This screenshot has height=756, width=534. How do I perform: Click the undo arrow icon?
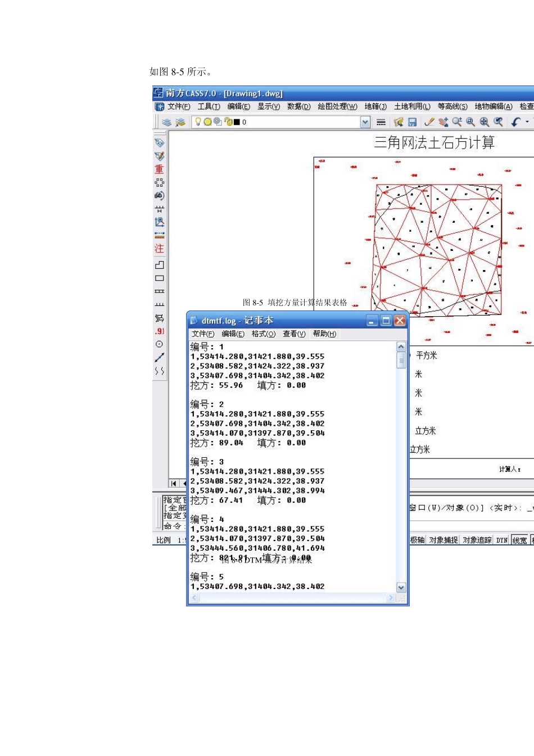(x=515, y=122)
